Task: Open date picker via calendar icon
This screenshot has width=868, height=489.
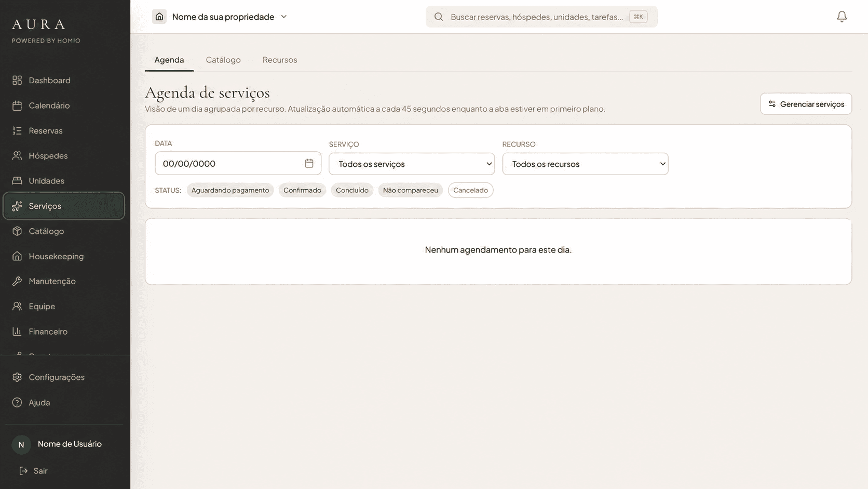Action: (309, 163)
